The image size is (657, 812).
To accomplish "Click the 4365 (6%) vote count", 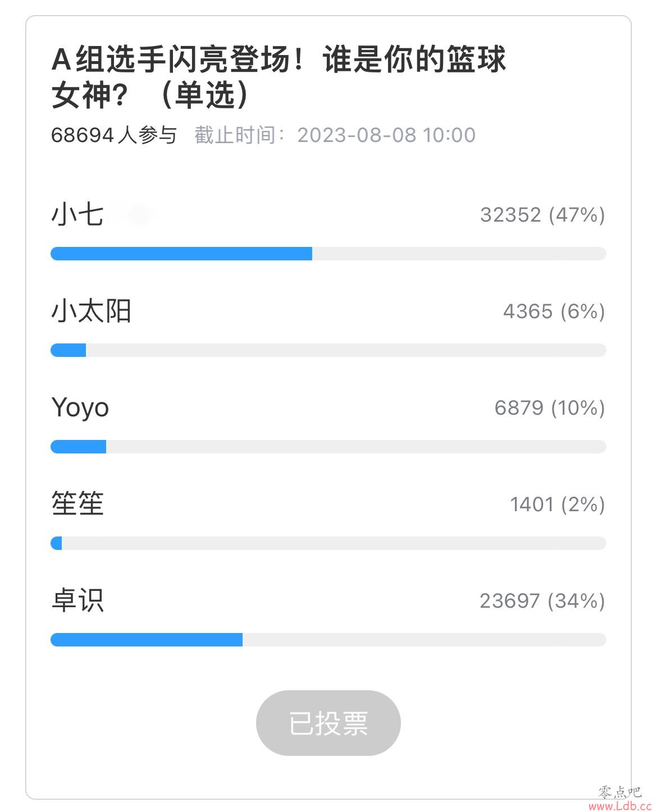I will coord(554,311).
